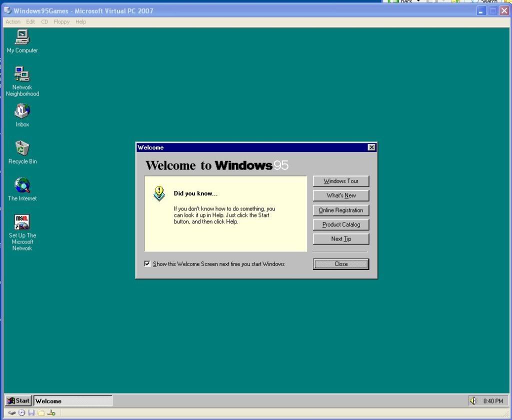
Task: Click the Windows Tour button
Action: pos(341,181)
